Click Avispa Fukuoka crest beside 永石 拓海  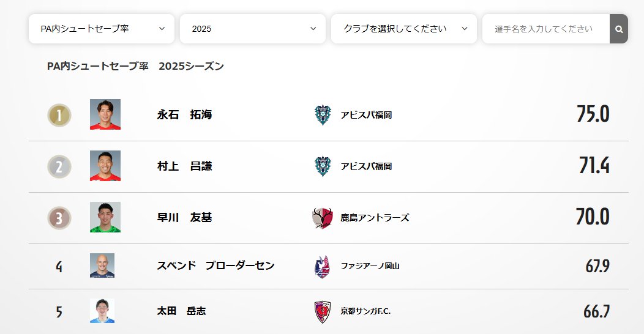[x=322, y=115]
